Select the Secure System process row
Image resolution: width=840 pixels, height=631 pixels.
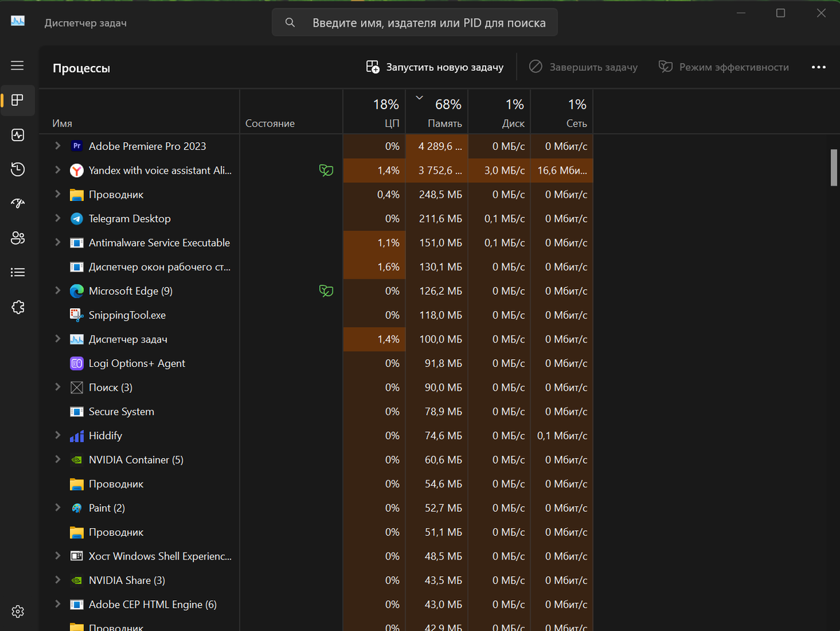(316, 412)
